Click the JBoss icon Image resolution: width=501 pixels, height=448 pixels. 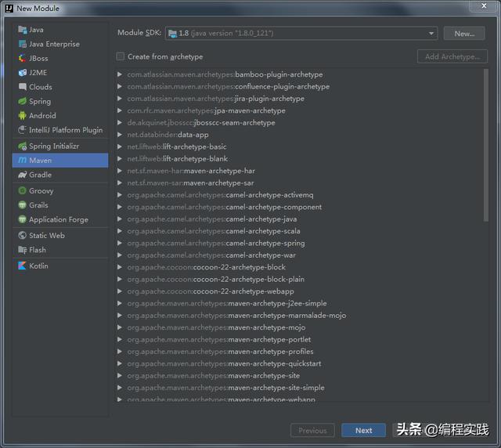23,58
